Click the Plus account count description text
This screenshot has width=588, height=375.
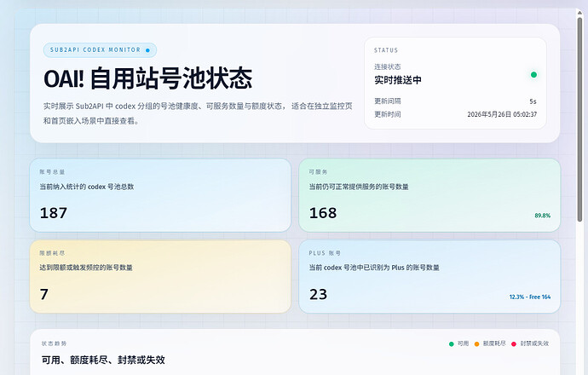tap(374, 268)
